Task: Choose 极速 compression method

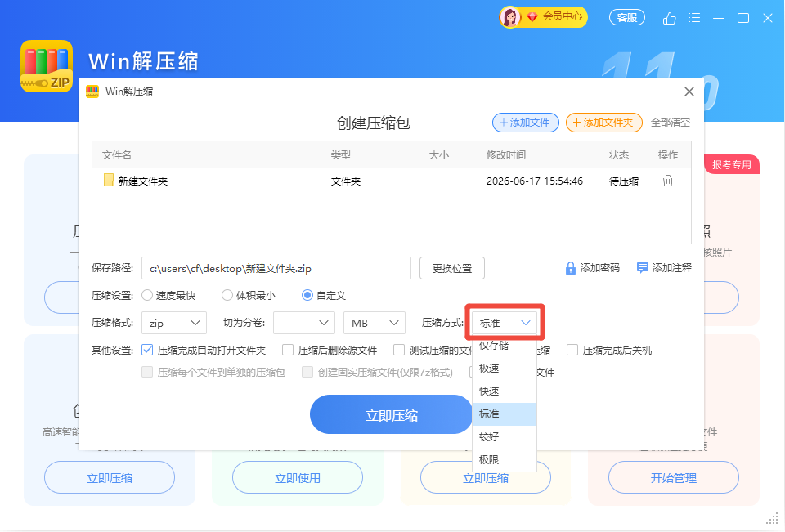Action: (x=505, y=369)
